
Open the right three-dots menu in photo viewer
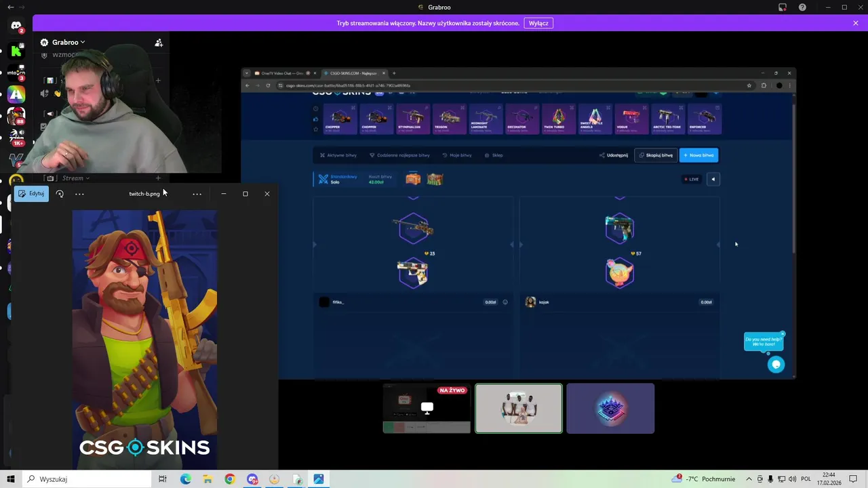click(x=197, y=194)
